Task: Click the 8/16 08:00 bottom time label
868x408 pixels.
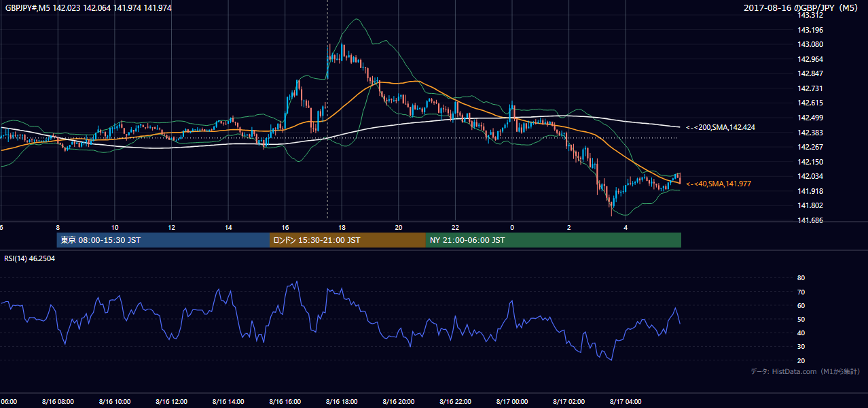Action: tap(58, 401)
